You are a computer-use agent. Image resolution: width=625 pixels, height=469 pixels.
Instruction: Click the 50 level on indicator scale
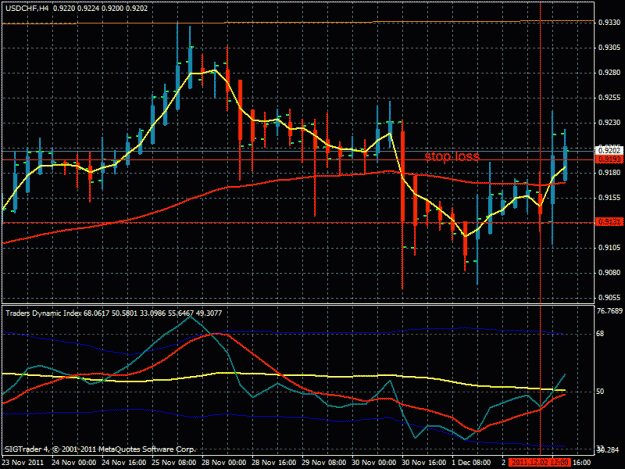tap(601, 392)
